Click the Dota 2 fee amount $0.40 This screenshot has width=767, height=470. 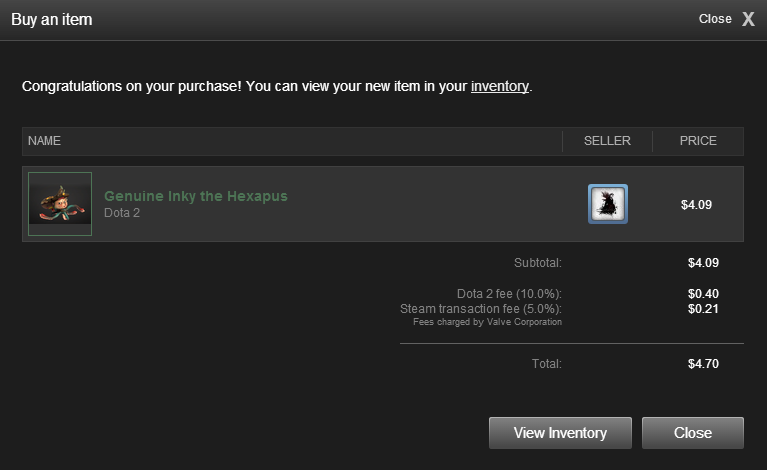click(x=703, y=294)
